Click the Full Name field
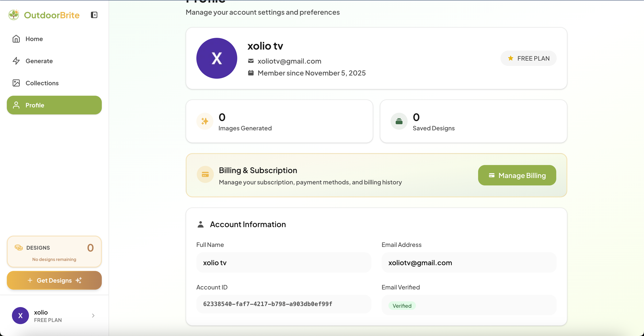The height and width of the screenshot is (336, 644). point(283,263)
